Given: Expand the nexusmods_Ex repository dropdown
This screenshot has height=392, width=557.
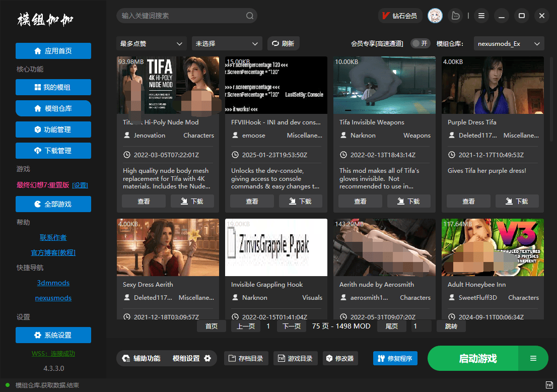Looking at the screenshot, I should [509, 43].
